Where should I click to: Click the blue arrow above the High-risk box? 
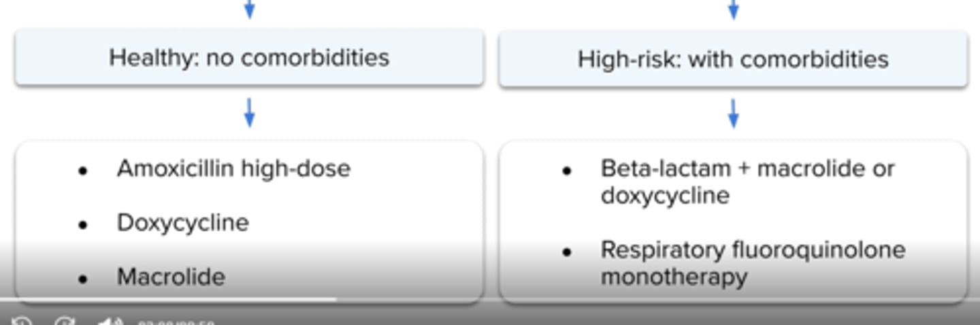point(733,9)
